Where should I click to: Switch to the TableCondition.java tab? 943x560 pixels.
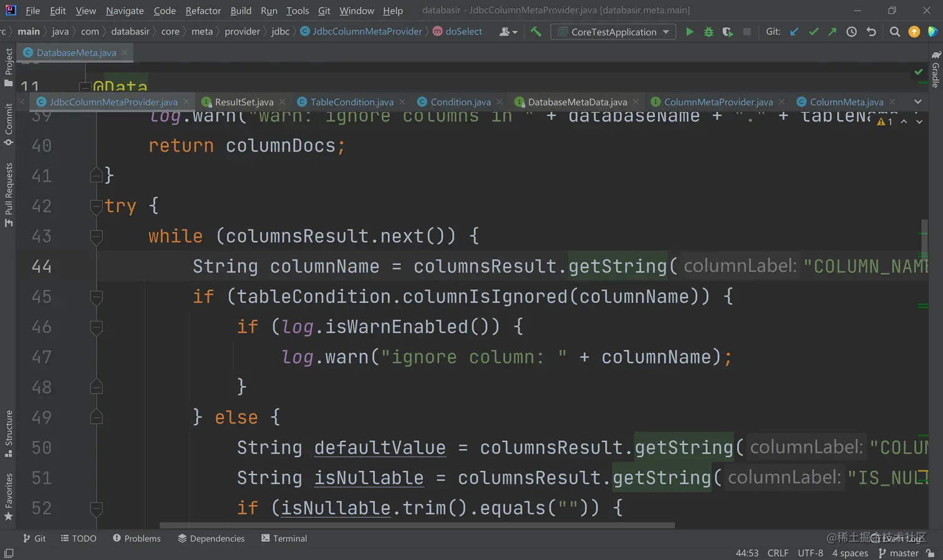352,102
